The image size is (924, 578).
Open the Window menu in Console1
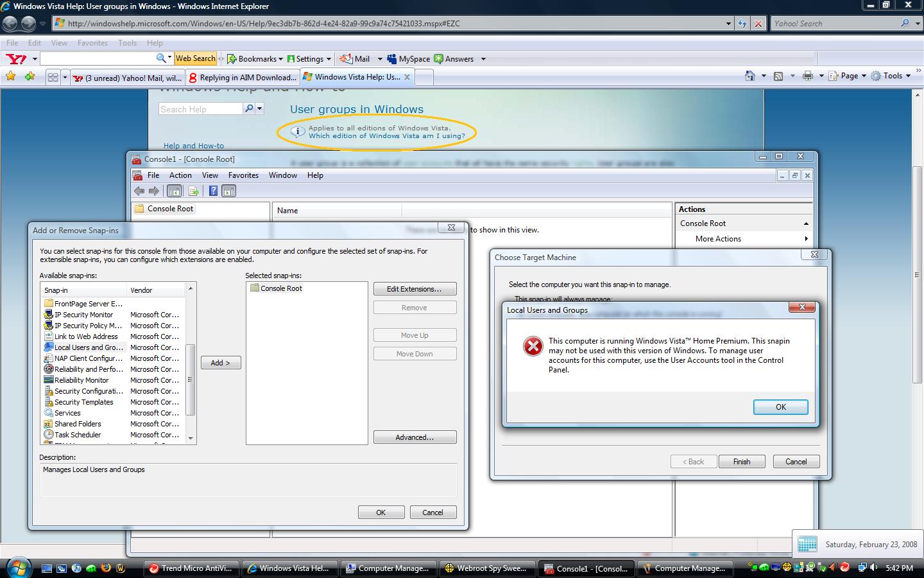pos(282,175)
